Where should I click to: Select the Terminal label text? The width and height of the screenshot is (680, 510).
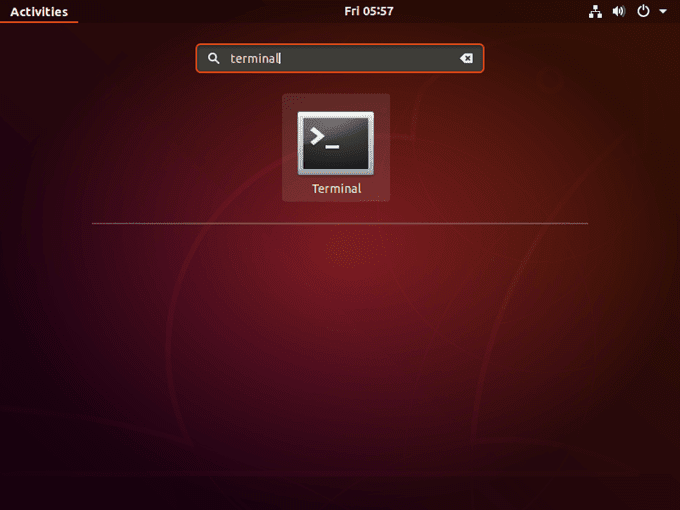[337, 189]
